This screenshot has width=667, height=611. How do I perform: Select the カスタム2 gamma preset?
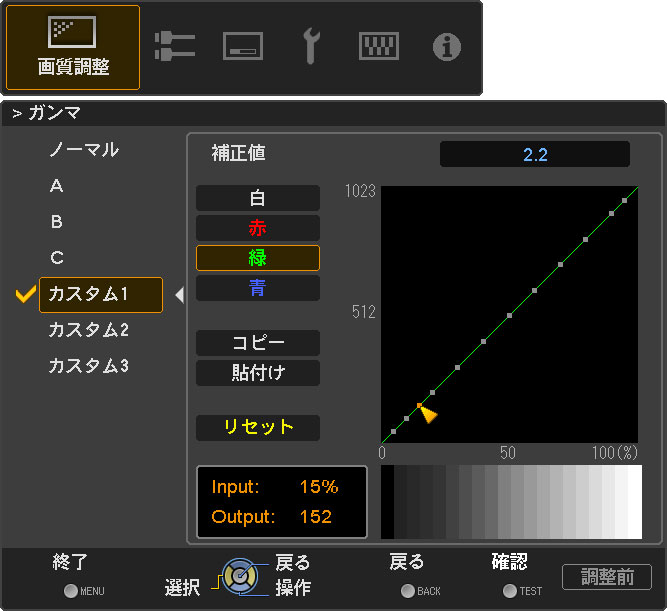[88, 330]
